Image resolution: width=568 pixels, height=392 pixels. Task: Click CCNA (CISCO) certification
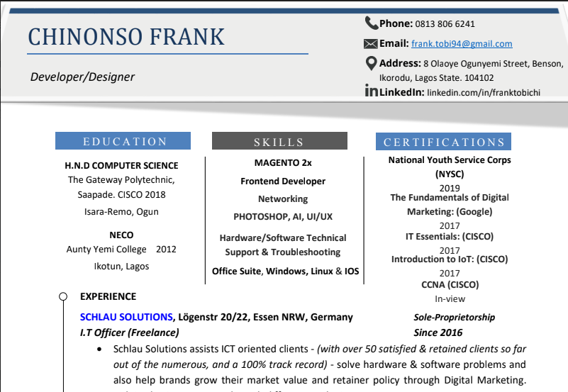click(450, 285)
